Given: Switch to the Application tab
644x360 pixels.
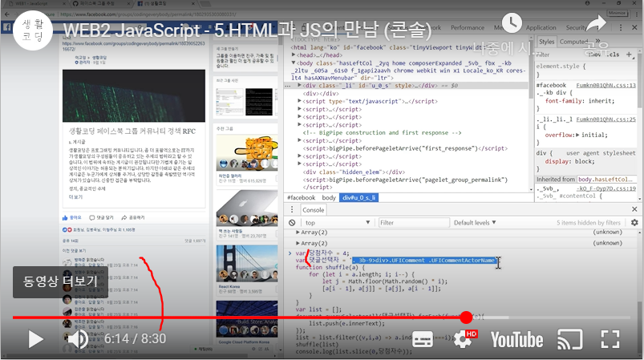Looking at the screenshot, I should 541,27.
